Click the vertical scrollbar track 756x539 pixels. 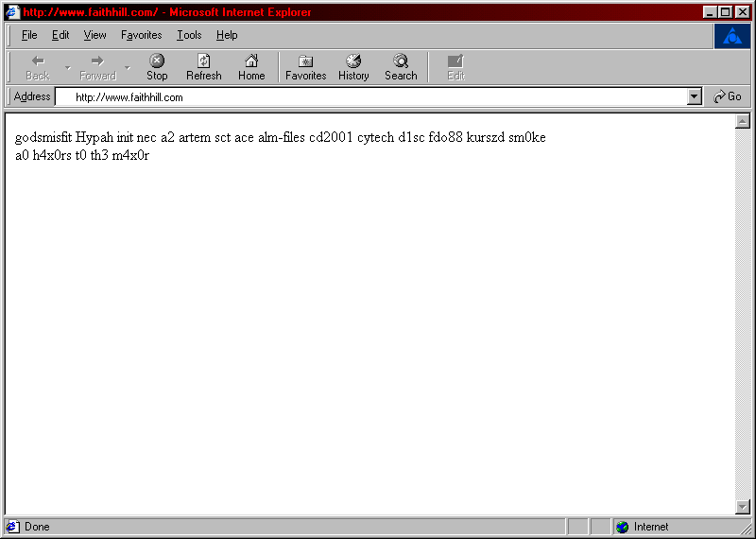pyautogui.click(x=743, y=314)
